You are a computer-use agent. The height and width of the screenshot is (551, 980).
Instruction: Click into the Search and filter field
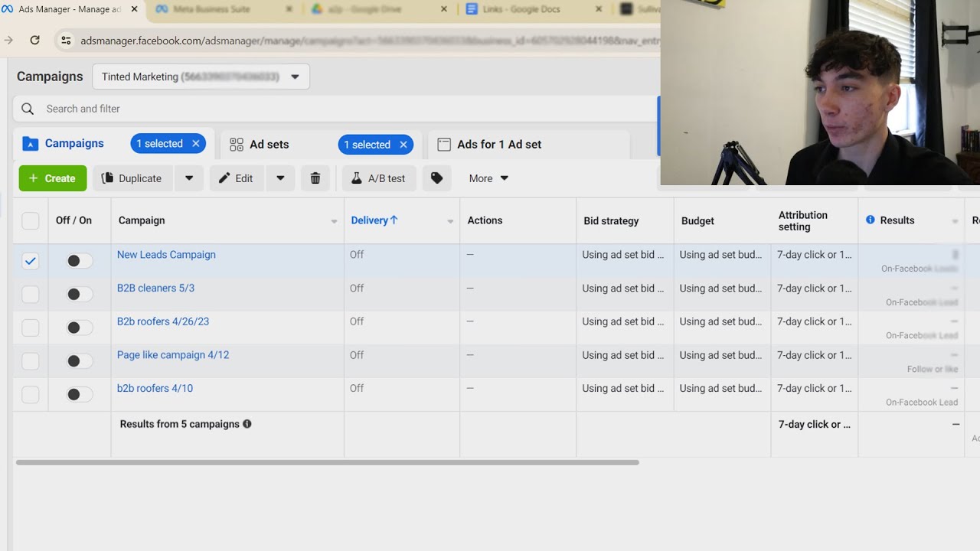click(335, 109)
